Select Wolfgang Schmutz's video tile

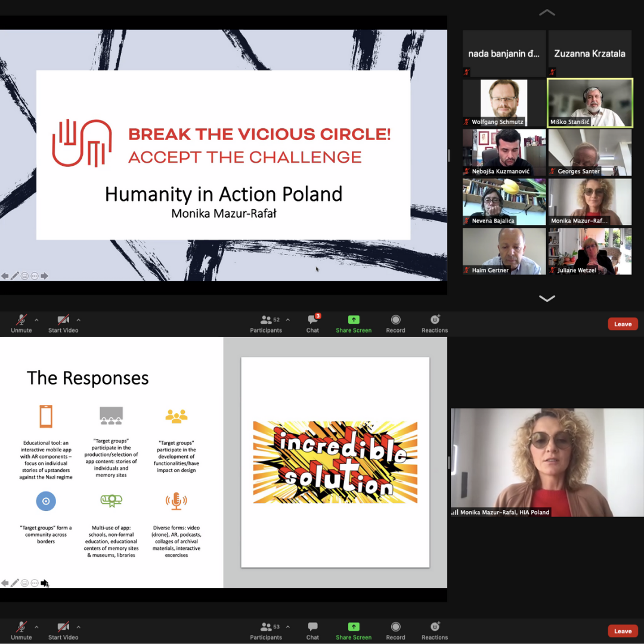504,103
